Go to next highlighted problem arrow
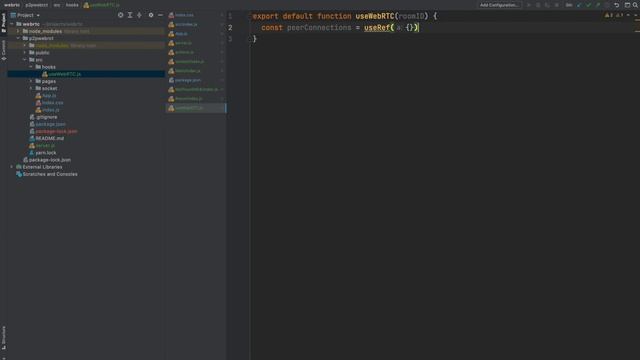 636,15
